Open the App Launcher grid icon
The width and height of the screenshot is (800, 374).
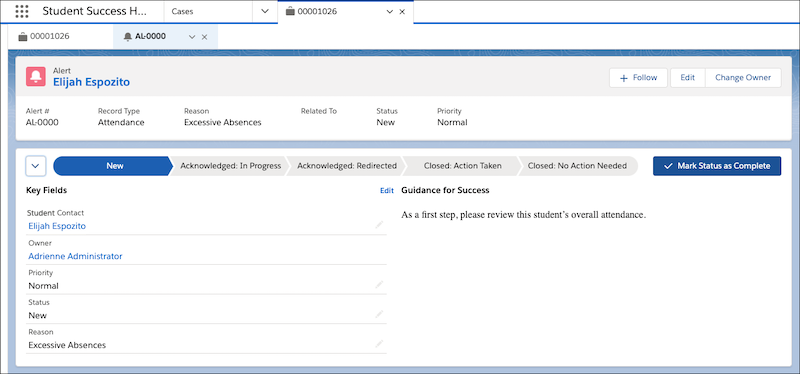[x=22, y=11]
